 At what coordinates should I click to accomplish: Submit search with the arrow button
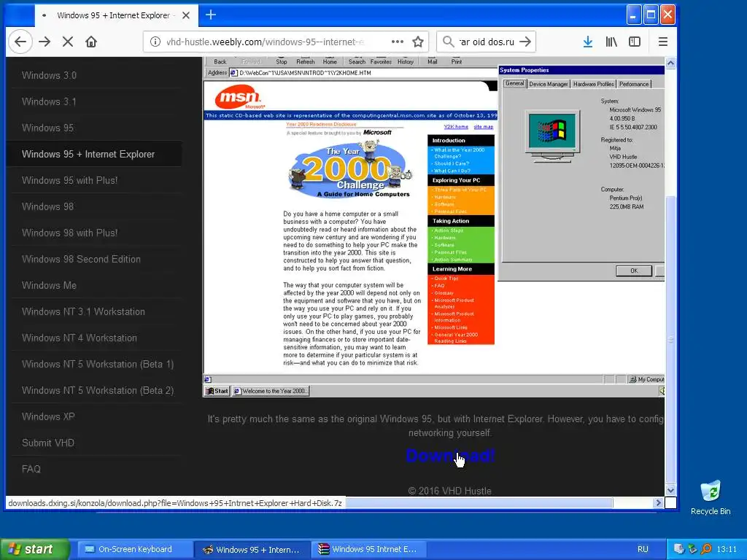[525, 42]
